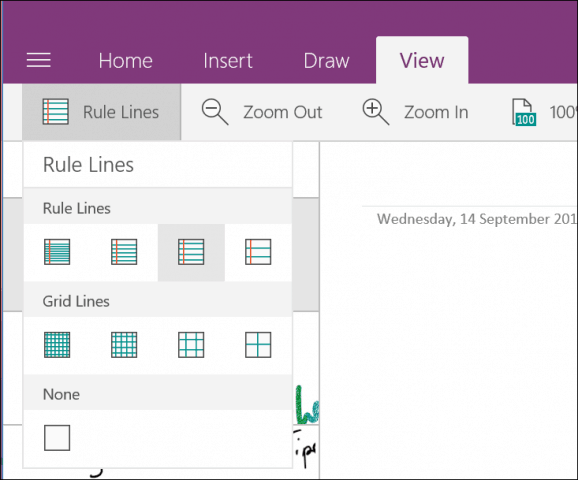Viewport: 578px width, 480px height.
Task: Apply the largest grid lines pattern
Action: tap(258, 345)
